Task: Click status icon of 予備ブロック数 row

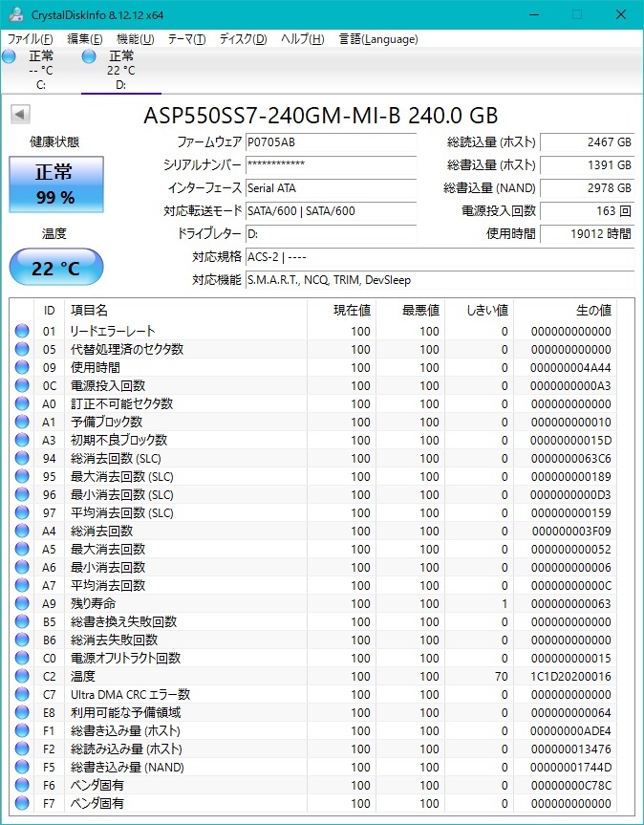Action: (x=22, y=422)
